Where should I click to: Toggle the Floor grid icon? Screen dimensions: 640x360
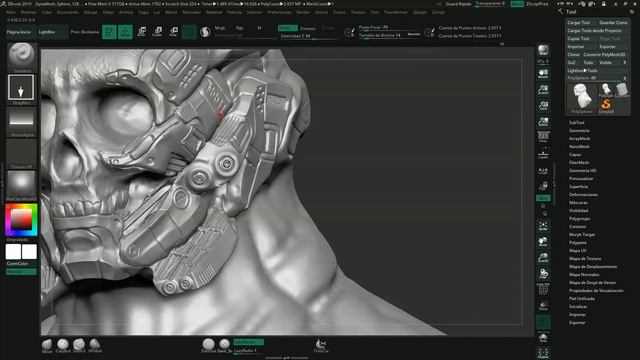click(x=543, y=154)
